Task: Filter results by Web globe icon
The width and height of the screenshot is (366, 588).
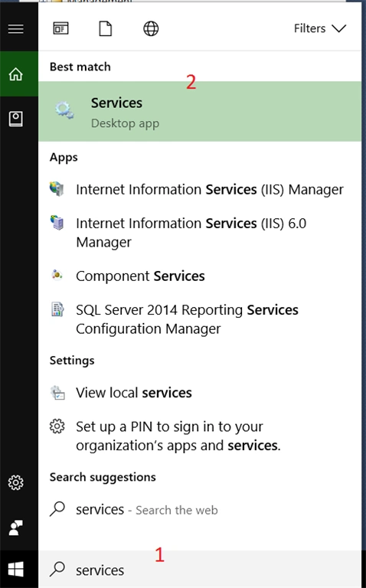Action: click(151, 28)
